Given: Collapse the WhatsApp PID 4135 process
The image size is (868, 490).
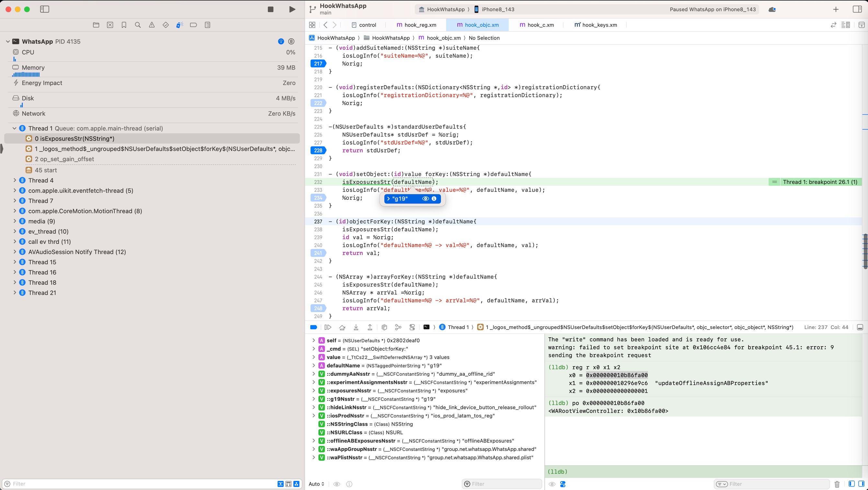Looking at the screenshot, I should pos(8,41).
